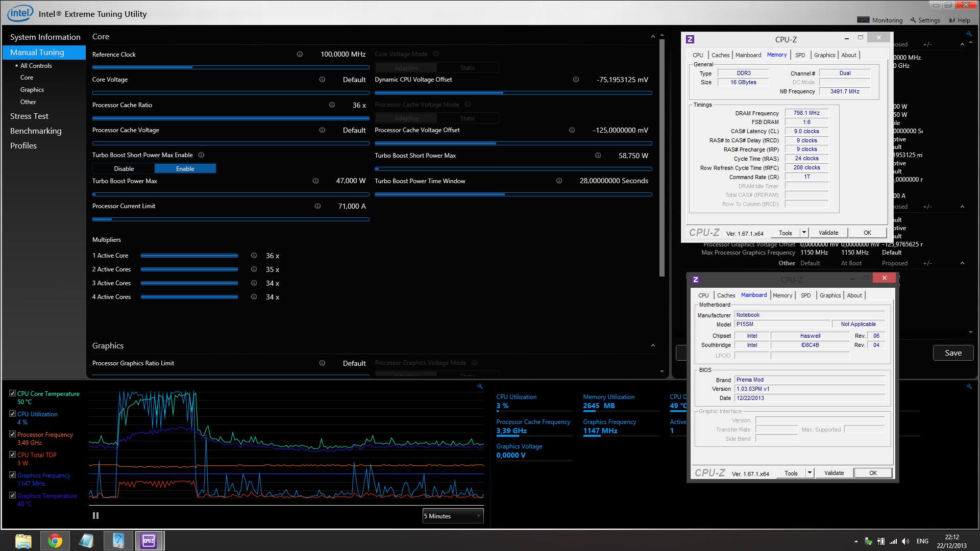Open Benchmarking in the sidebar
The width and height of the screenshot is (980, 551).
(x=36, y=131)
